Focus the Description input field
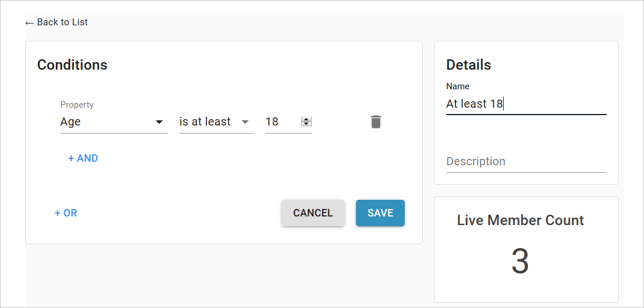 526,161
